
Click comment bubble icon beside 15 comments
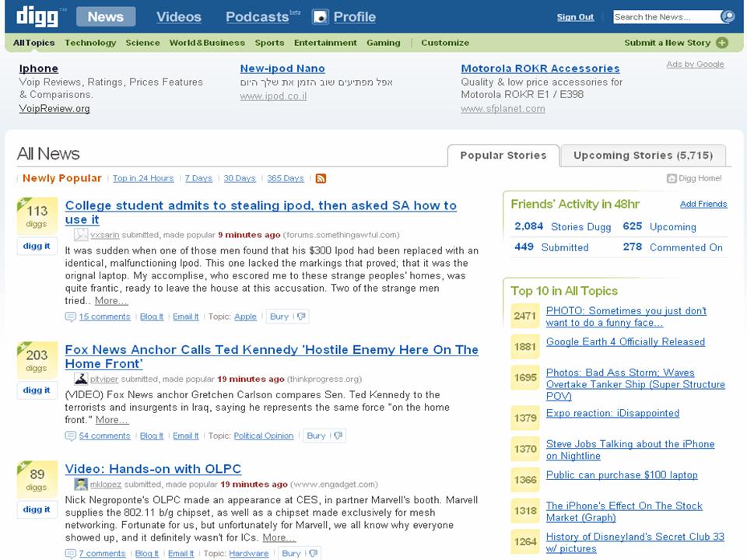pyautogui.click(x=71, y=317)
